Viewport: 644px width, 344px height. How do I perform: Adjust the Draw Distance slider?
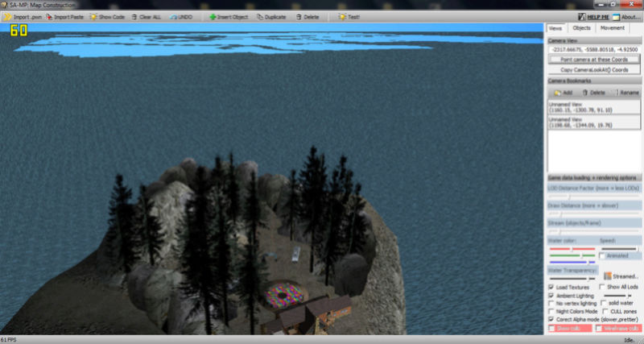(594, 213)
